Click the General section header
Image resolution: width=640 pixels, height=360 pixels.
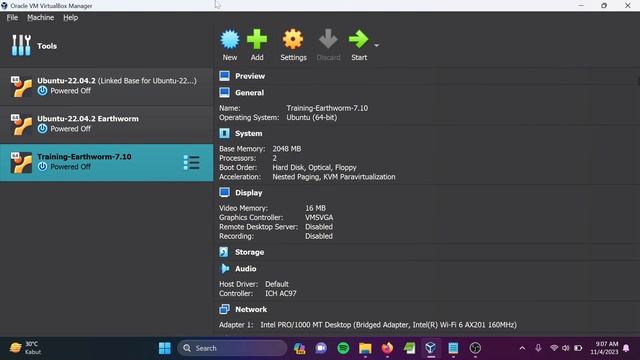click(x=249, y=93)
